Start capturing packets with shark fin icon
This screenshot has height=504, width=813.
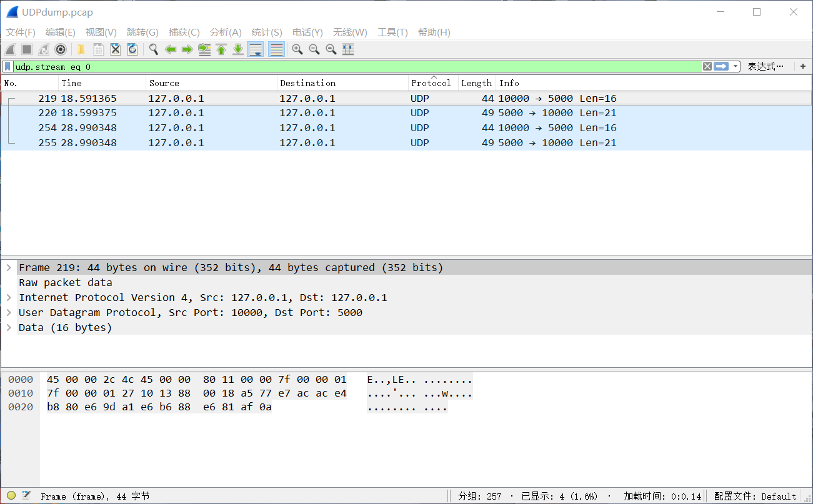click(x=10, y=49)
